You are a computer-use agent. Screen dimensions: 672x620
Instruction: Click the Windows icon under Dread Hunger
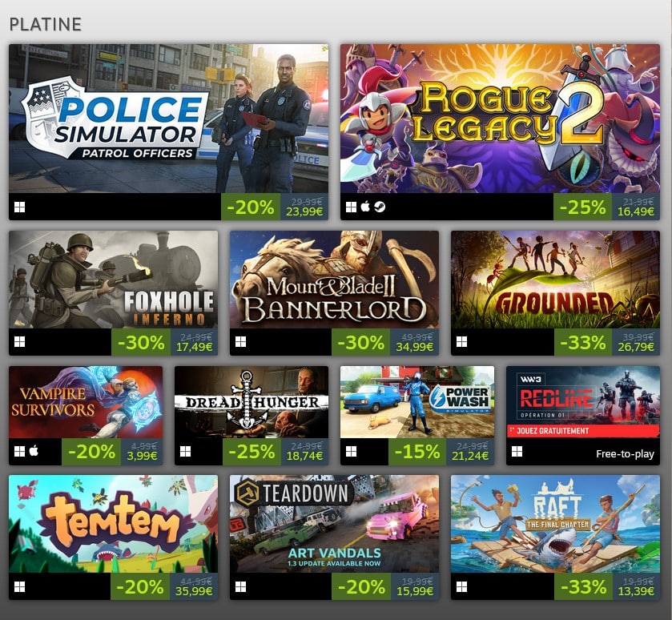pyautogui.click(x=186, y=452)
